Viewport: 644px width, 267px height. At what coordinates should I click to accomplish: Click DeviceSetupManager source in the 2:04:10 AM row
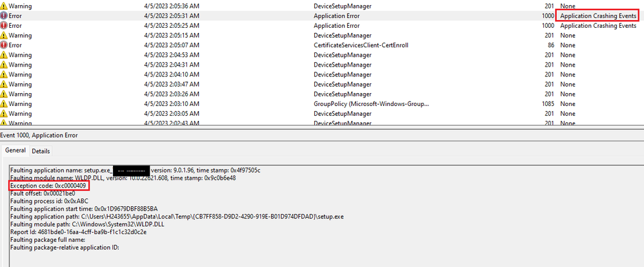coord(343,74)
